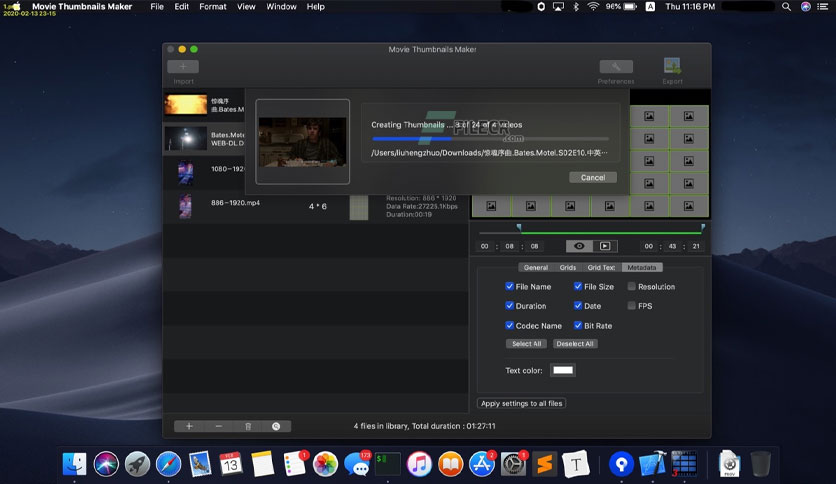Remove selected file with the minus button
The width and height of the screenshot is (836, 484).
tap(219, 426)
